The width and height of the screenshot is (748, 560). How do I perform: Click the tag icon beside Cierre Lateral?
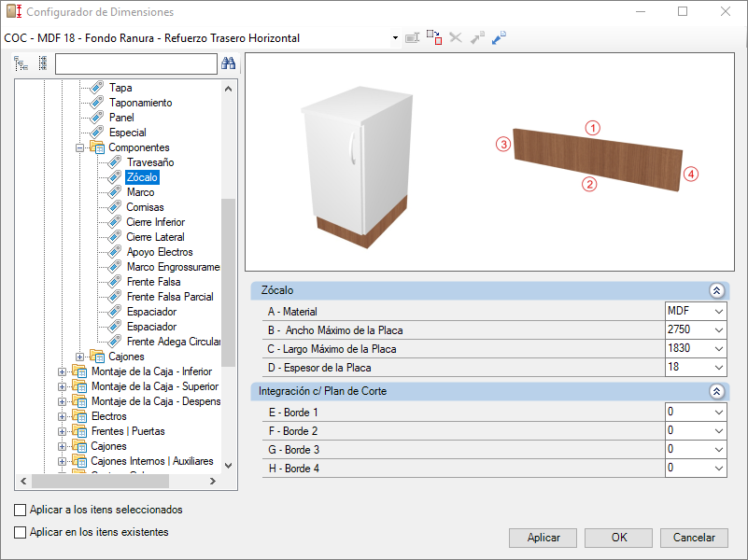click(115, 237)
